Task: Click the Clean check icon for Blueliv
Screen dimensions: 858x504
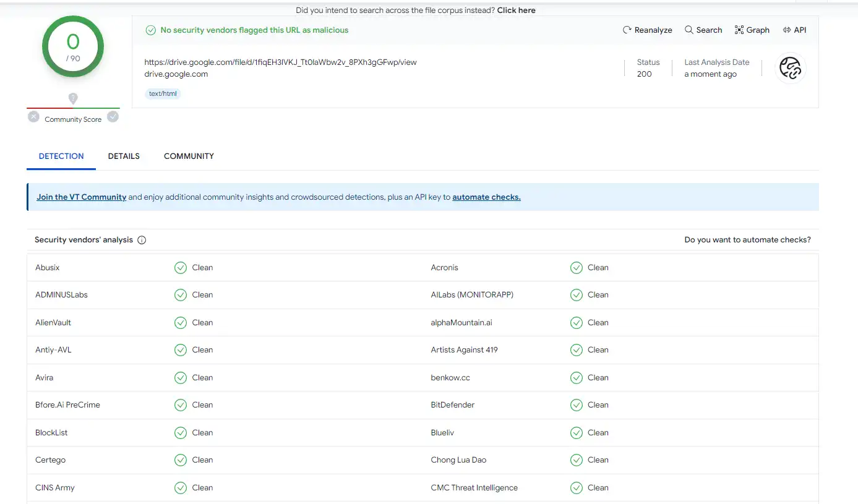Action: [x=576, y=433]
